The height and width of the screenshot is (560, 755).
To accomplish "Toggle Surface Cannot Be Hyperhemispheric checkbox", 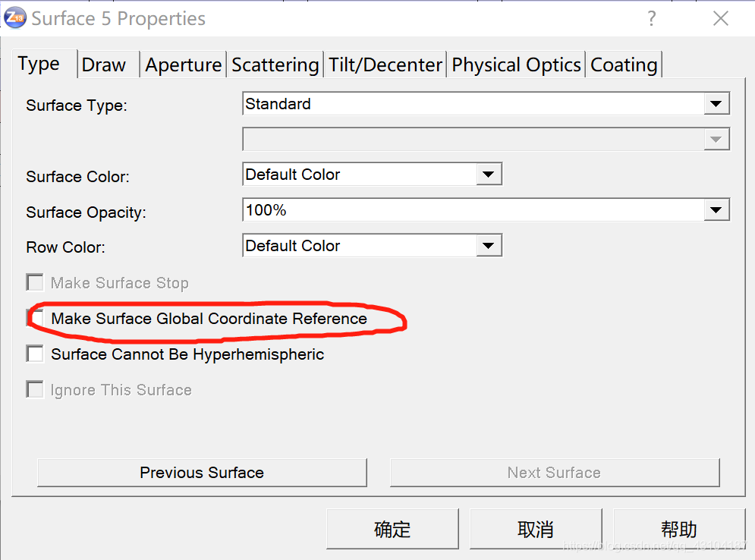I will coord(35,354).
